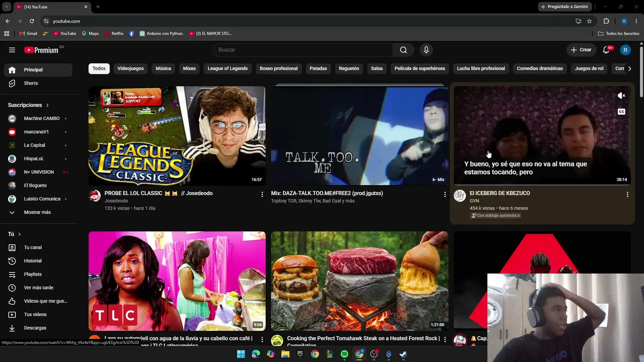Open the Facebook bookmark icon

(131, 34)
